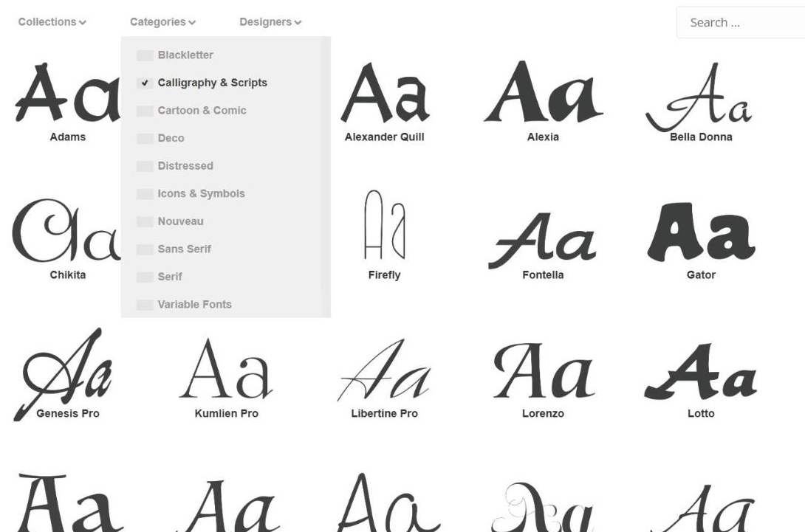This screenshot has height=532, width=805.
Task: Follow the Lotto font name link
Action: (702, 413)
